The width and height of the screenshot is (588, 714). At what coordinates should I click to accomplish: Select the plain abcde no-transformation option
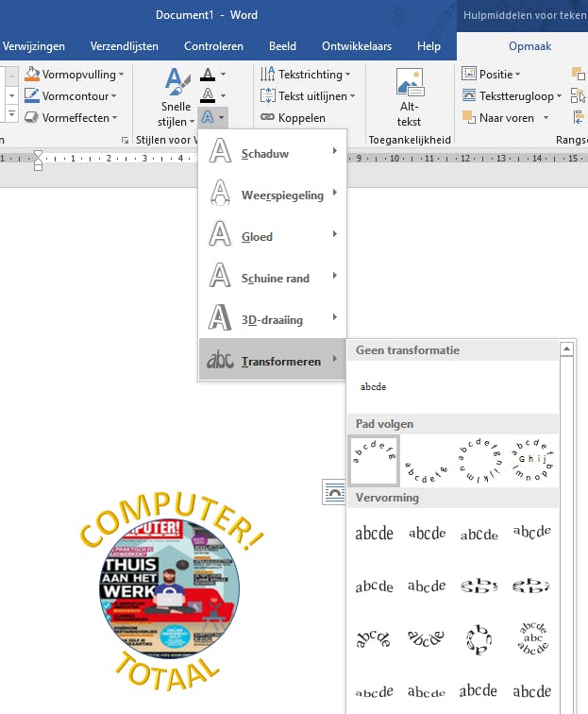tap(373, 386)
